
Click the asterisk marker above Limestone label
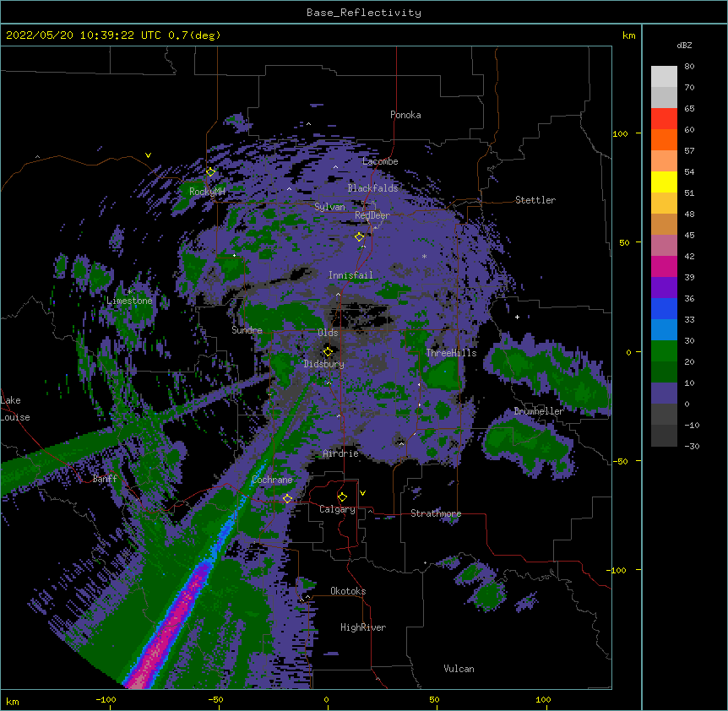click(x=129, y=291)
